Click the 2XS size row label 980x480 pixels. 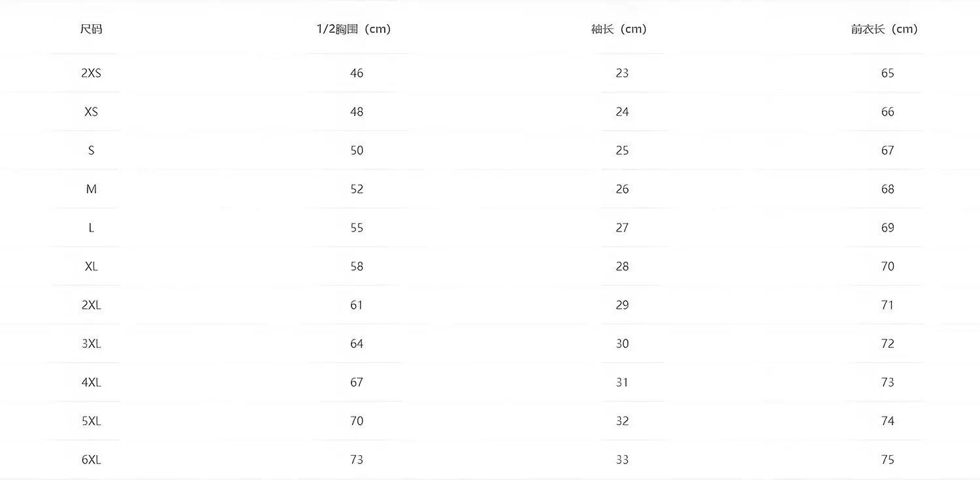point(91,73)
